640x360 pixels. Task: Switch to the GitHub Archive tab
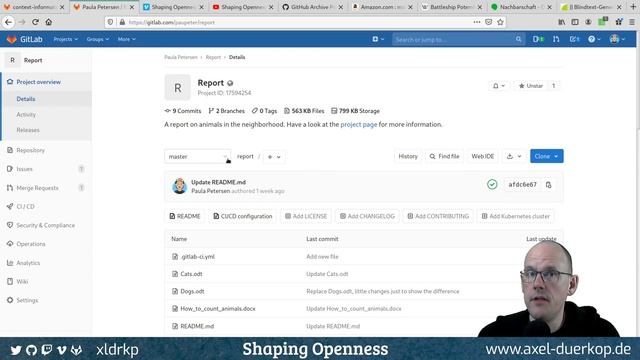(312, 7)
